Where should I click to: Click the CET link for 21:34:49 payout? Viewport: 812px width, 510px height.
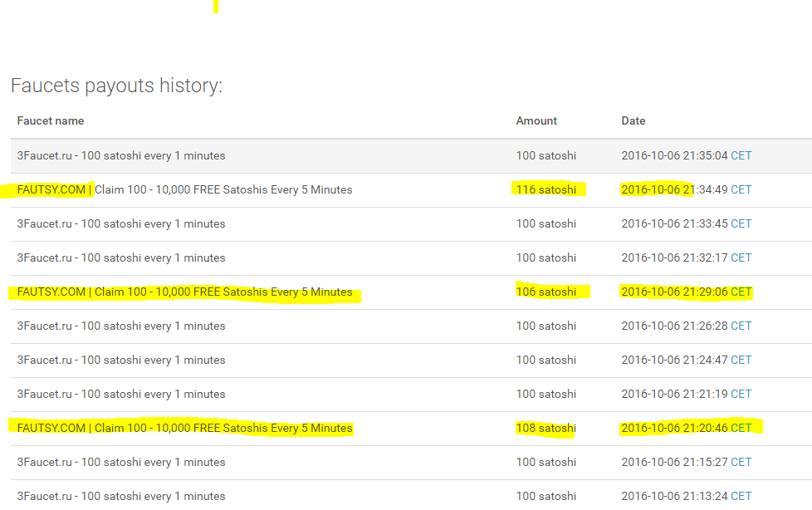coord(741,189)
